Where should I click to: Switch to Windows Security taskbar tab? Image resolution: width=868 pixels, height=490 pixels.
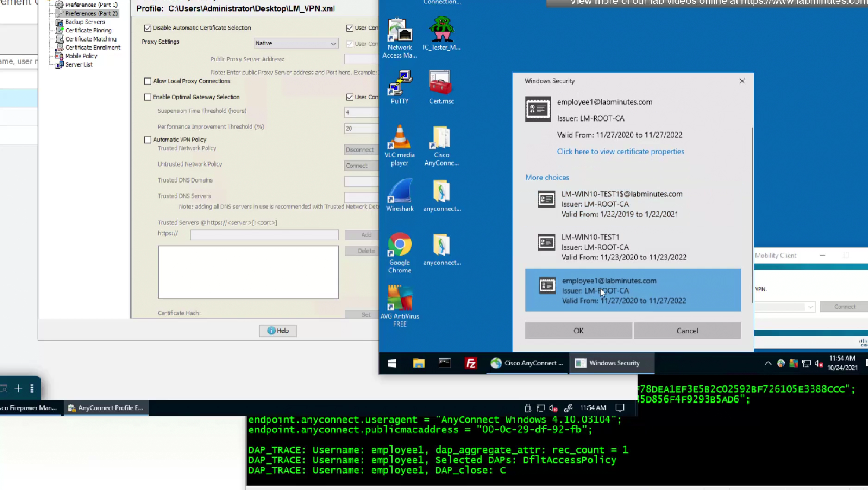click(611, 363)
